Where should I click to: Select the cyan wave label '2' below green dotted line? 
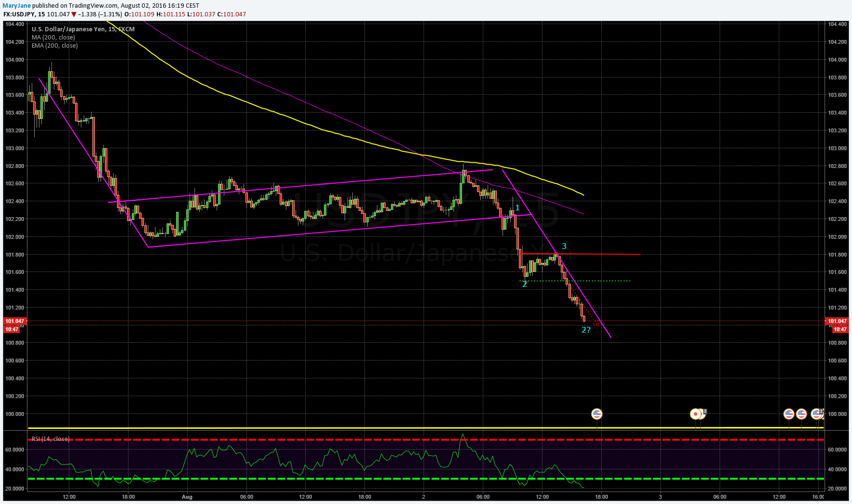525,284
